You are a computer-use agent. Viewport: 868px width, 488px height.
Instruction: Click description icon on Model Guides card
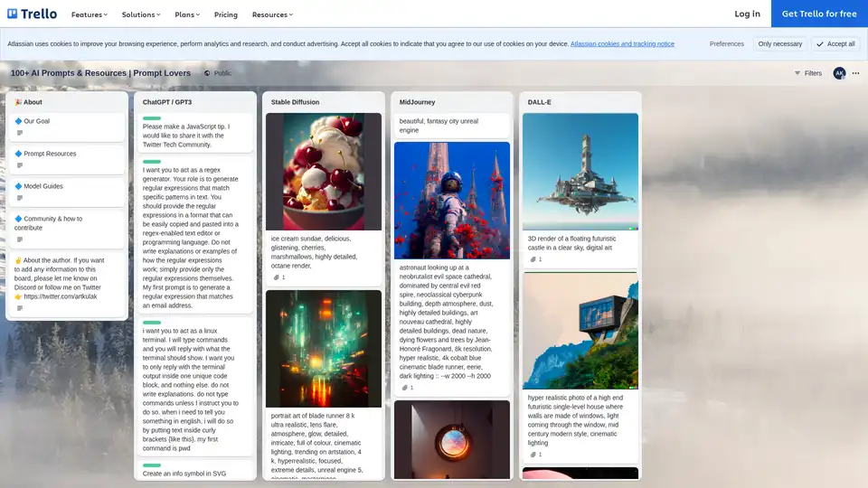[x=20, y=198]
